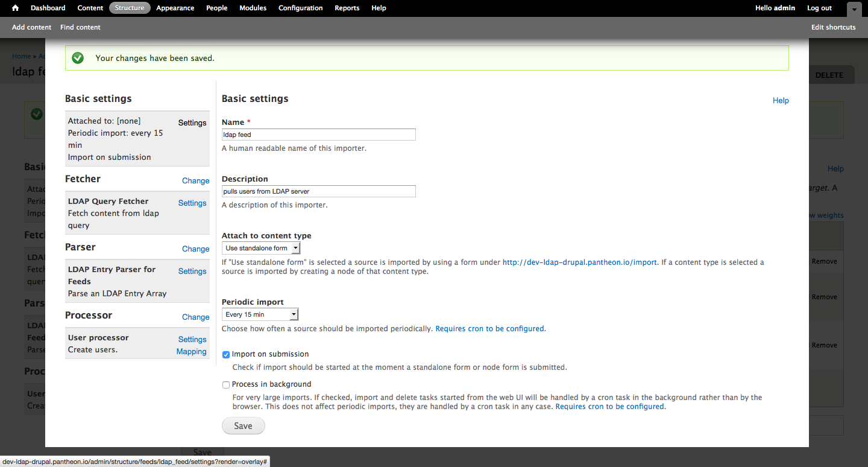Viewport: 868px width, 467px height.
Task: Click Add content shortcut
Action: pos(32,27)
